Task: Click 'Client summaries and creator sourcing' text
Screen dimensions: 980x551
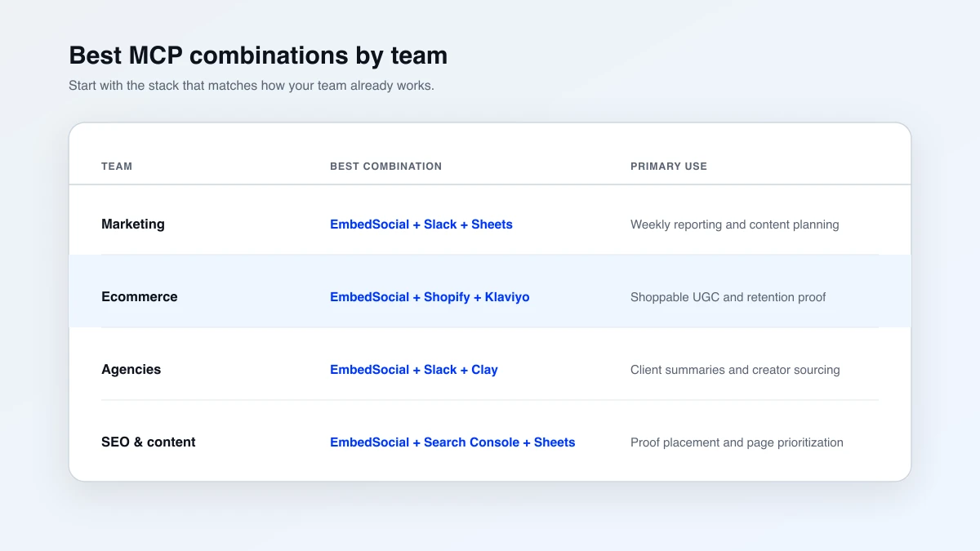Action: pyautogui.click(x=735, y=370)
